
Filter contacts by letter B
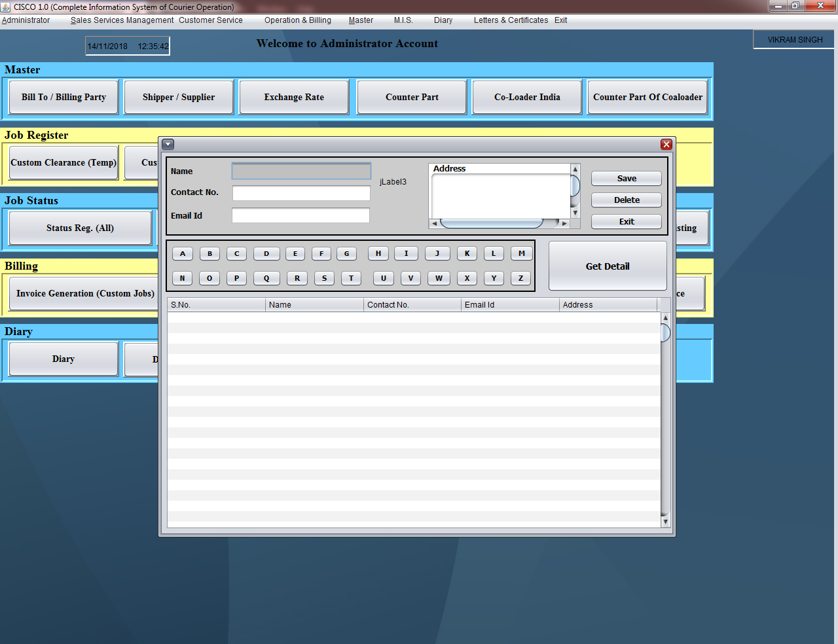(x=209, y=254)
